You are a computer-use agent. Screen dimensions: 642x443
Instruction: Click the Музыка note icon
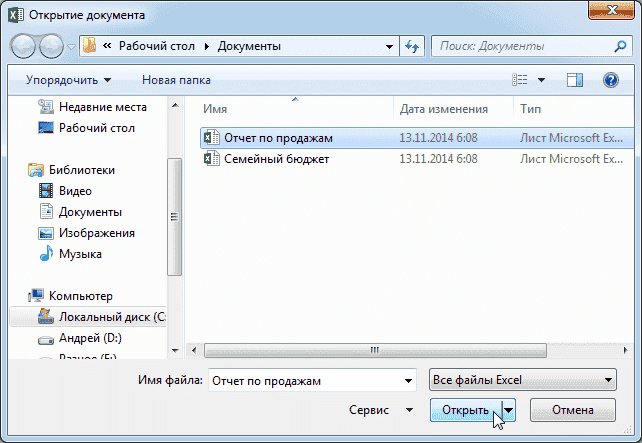point(46,253)
